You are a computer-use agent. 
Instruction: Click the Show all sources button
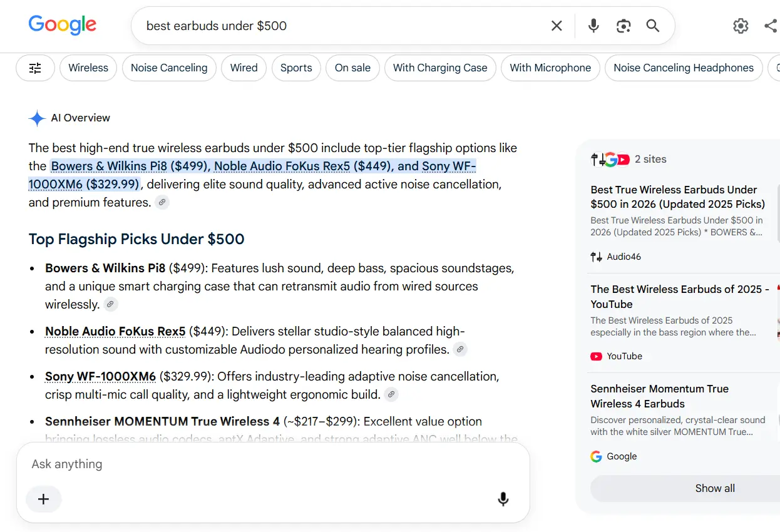[715, 488]
